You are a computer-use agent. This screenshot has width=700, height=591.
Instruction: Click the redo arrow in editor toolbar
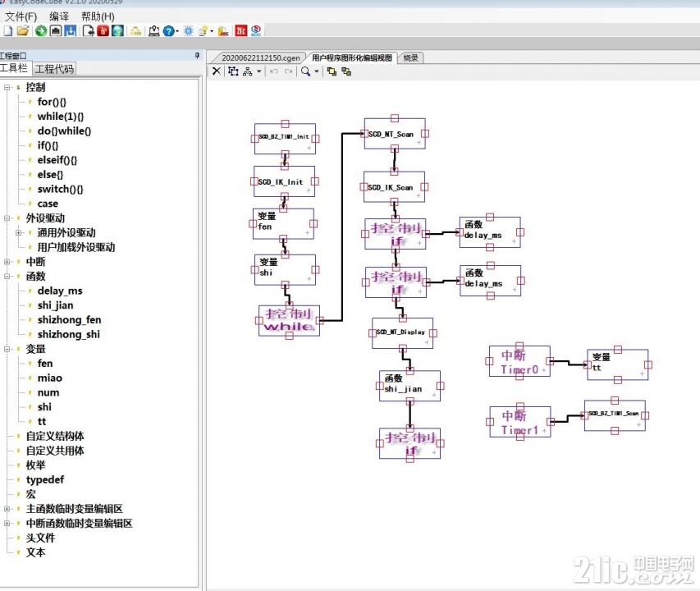click(x=288, y=71)
